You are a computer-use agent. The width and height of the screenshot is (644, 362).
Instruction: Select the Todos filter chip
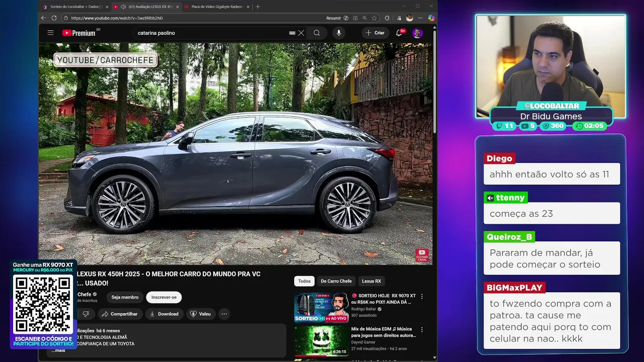pos(304,281)
